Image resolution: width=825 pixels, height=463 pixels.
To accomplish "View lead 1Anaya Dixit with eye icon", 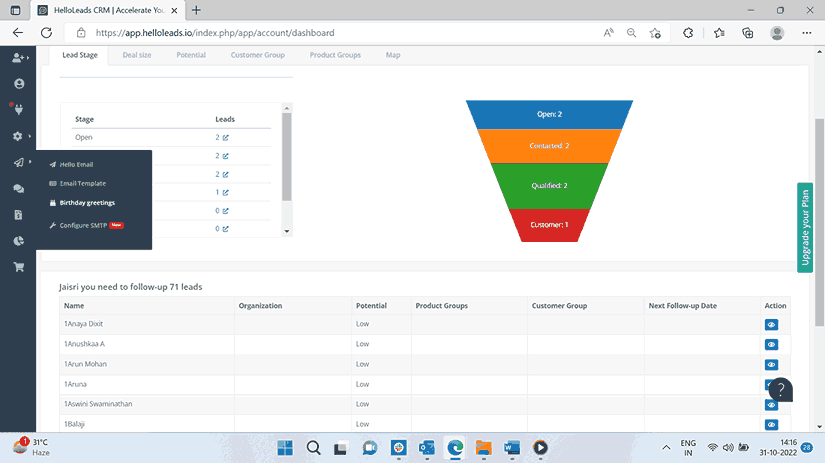I will 771,325.
